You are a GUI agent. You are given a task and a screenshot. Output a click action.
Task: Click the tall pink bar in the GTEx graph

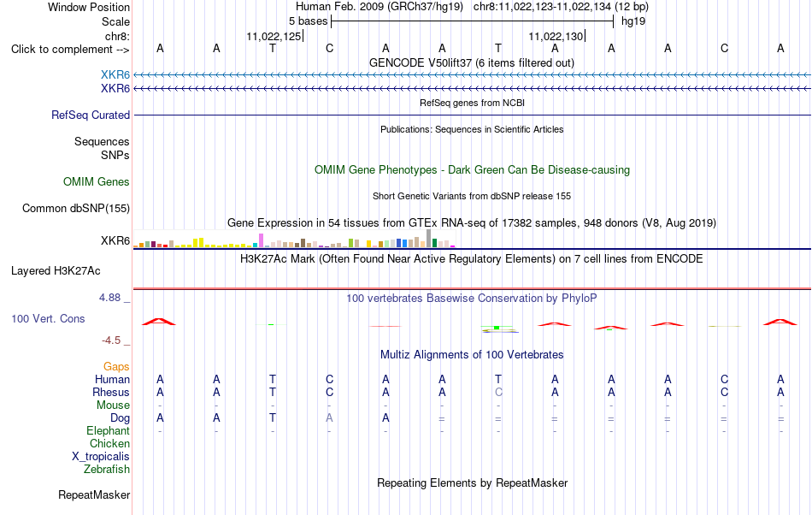pos(262,240)
